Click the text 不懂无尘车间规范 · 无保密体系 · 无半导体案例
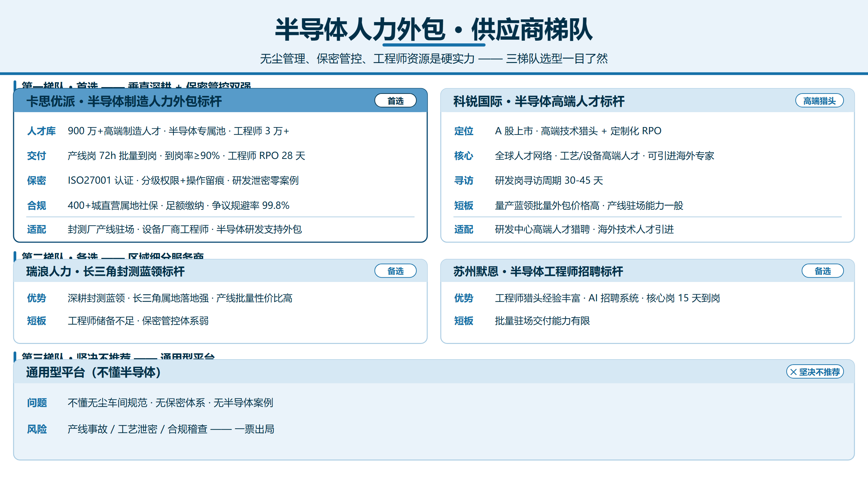 (x=171, y=403)
